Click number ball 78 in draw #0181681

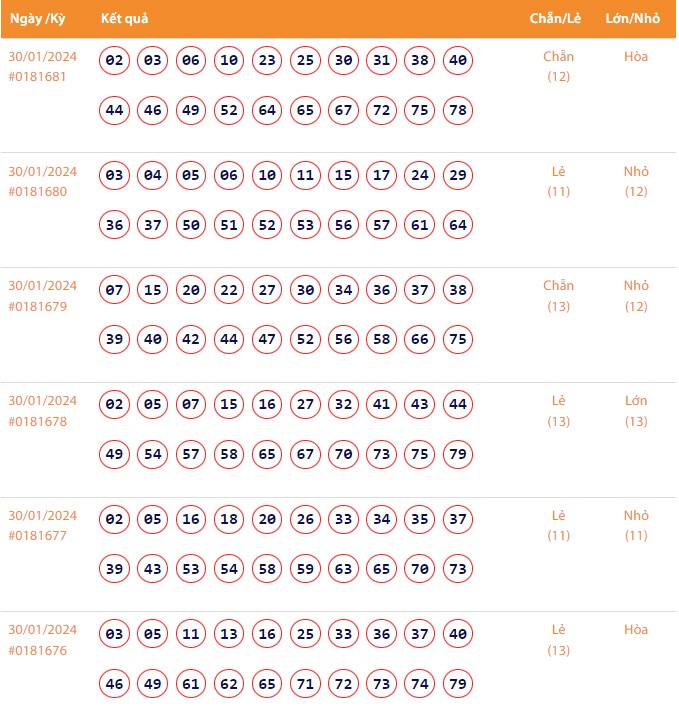tap(458, 110)
